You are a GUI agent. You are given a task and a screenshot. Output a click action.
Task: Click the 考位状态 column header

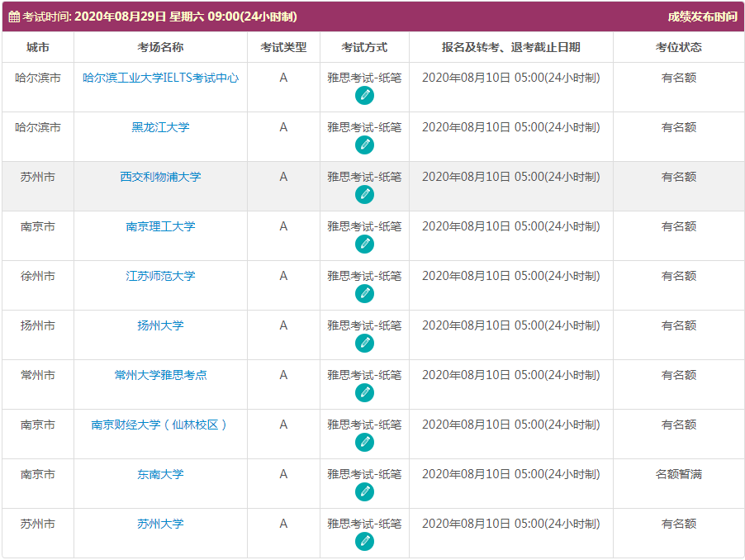pyautogui.click(x=678, y=47)
